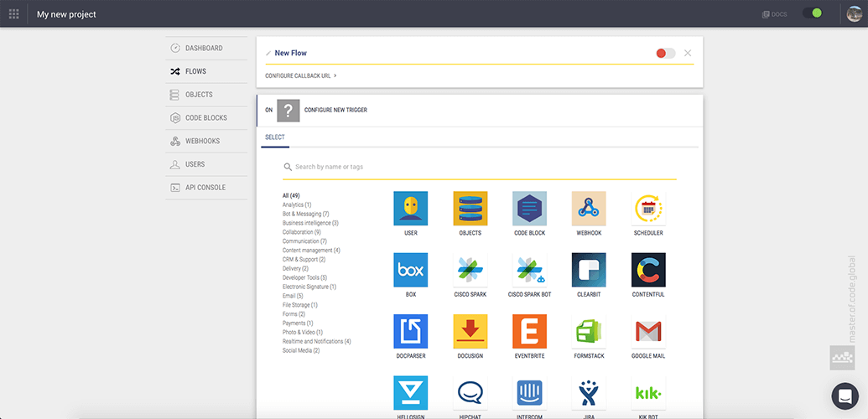Filter by Payments (1)
Screen dimensions: 868x419
(x=298, y=323)
